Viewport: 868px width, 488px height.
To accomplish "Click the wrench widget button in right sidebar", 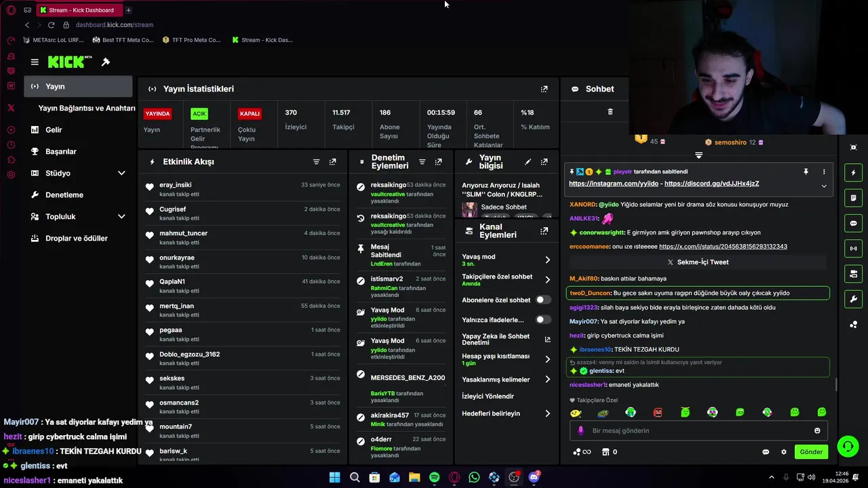I will click(853, 299).
